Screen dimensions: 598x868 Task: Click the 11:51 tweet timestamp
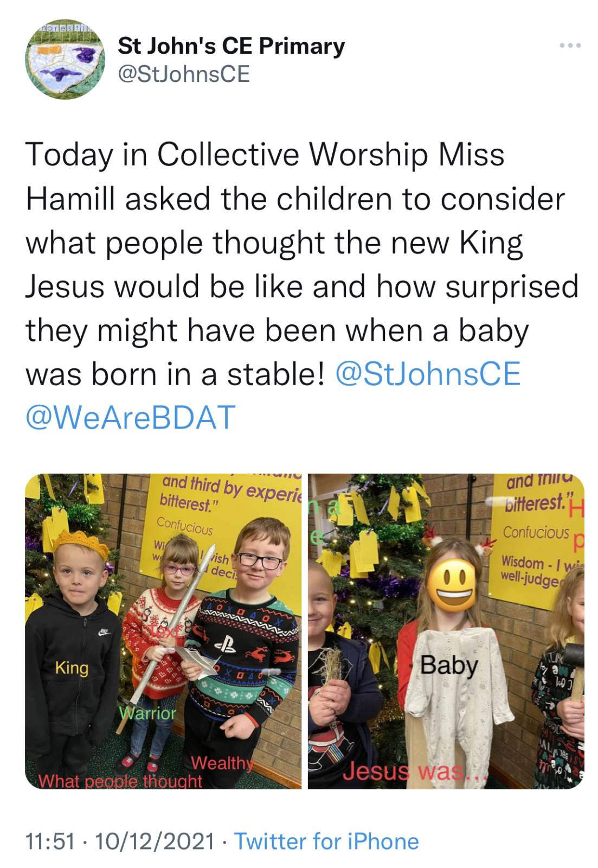tap(50, 841)
